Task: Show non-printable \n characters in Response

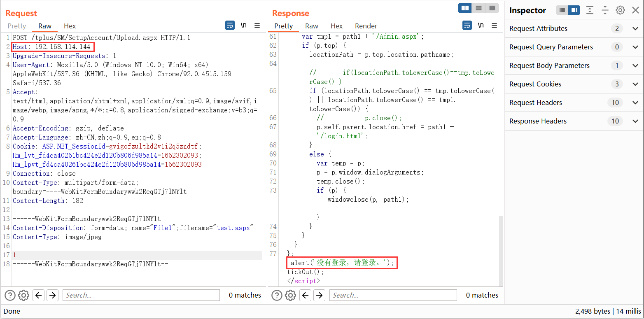Action: 481,26
